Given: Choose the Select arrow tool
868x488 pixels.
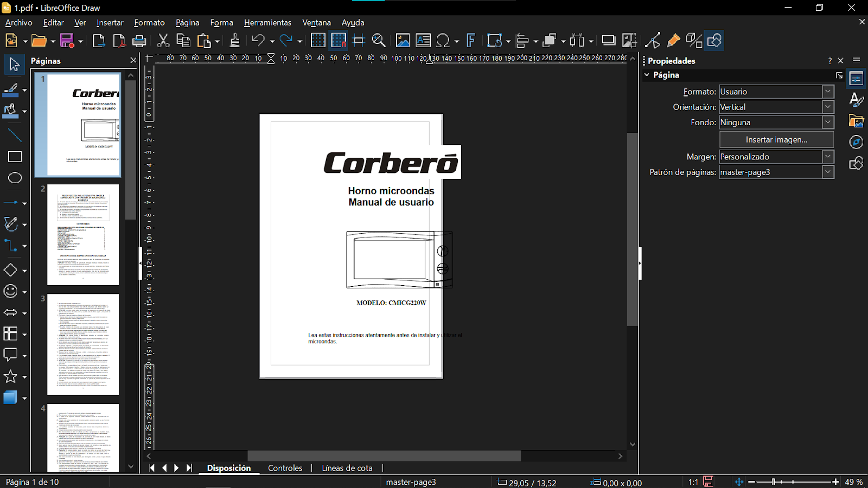Looking at the screenshot, I should tap(15, 65).
